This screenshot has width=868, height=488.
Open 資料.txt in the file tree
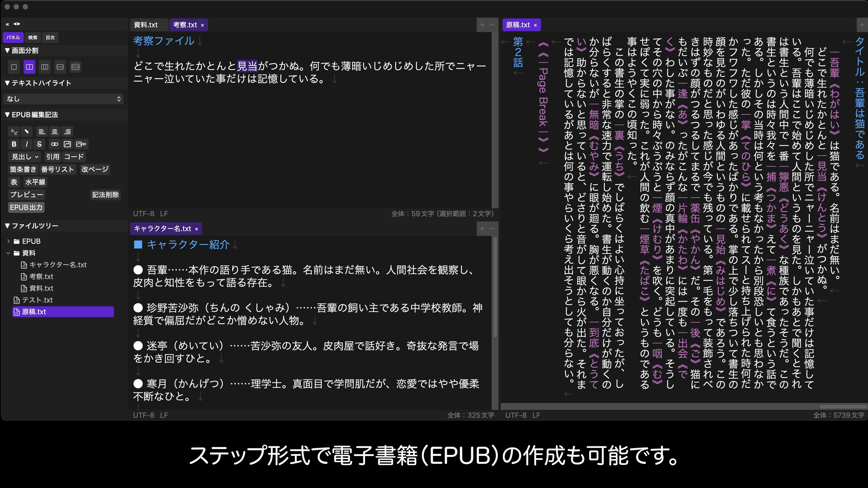tap(37, 288)
